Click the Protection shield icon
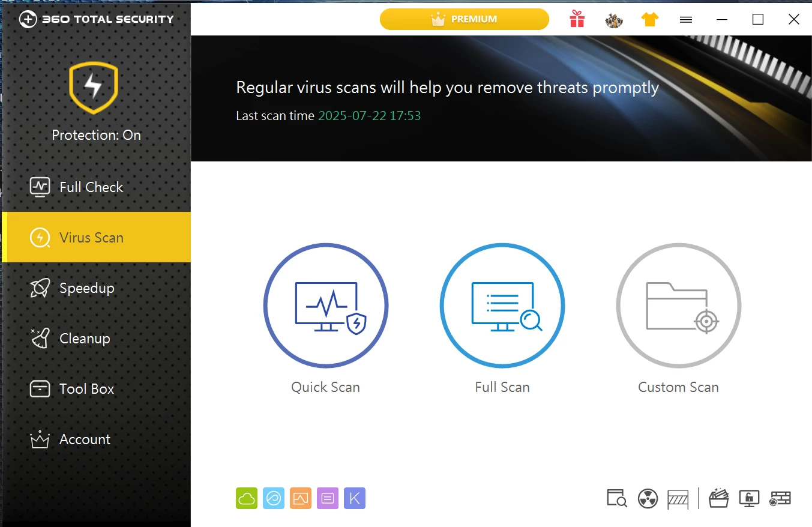This screenshot has height=527, width=812. click(x=93, y=88)
